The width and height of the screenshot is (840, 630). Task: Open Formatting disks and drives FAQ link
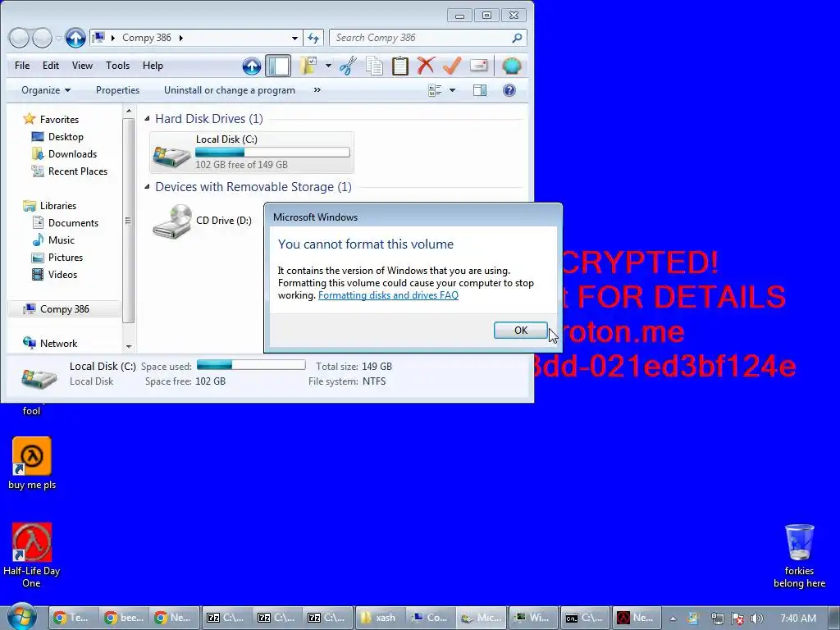(388, 295)
